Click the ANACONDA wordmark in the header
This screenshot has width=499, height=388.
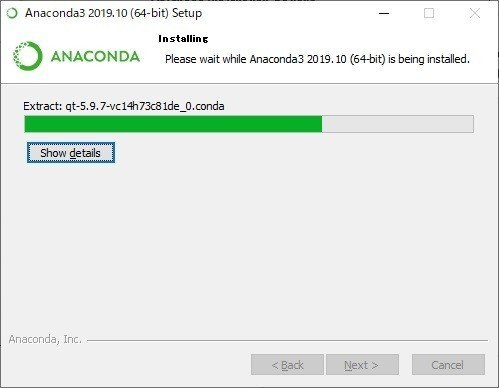pos(95,56)
